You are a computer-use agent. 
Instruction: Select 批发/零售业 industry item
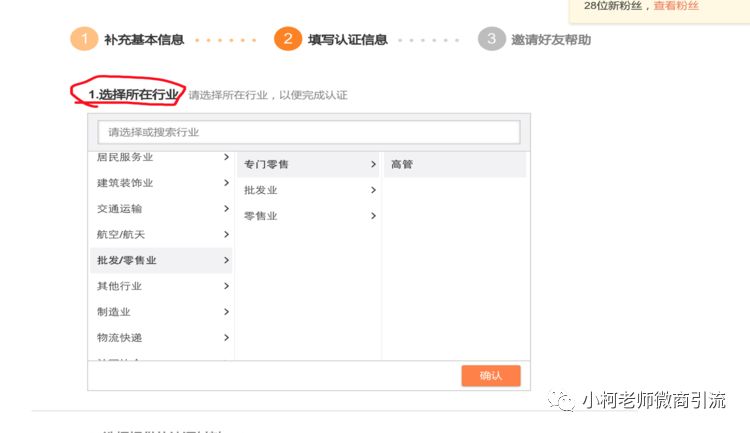tap(127, 261)
